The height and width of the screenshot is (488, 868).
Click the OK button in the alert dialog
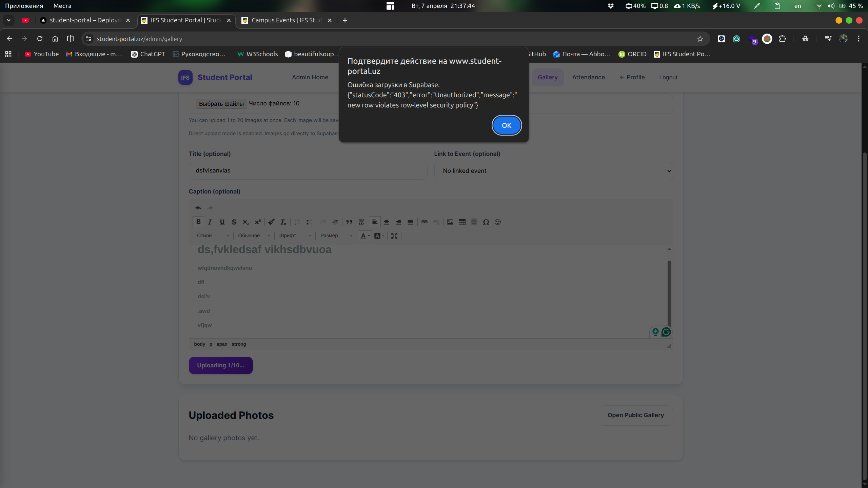[506, 125]
